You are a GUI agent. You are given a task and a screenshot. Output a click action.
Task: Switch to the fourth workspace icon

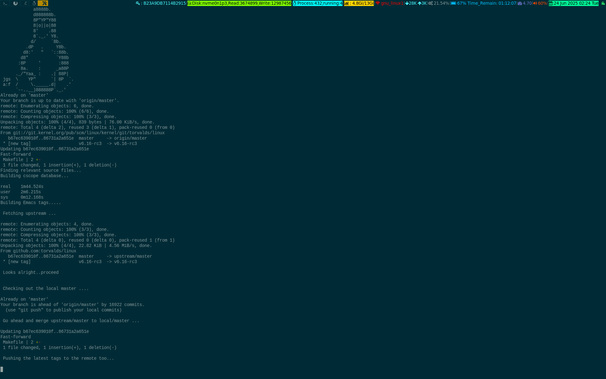pyautogui.click(x=34, y=3)
